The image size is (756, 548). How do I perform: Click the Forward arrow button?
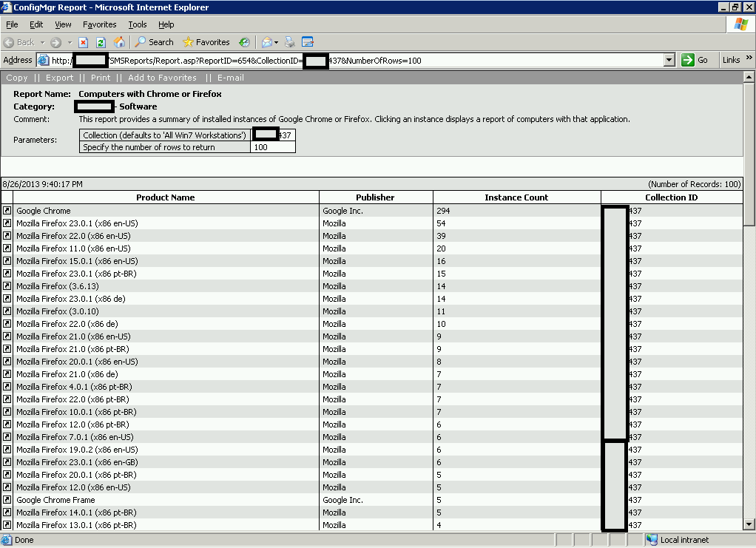click(x=56, y=42)
